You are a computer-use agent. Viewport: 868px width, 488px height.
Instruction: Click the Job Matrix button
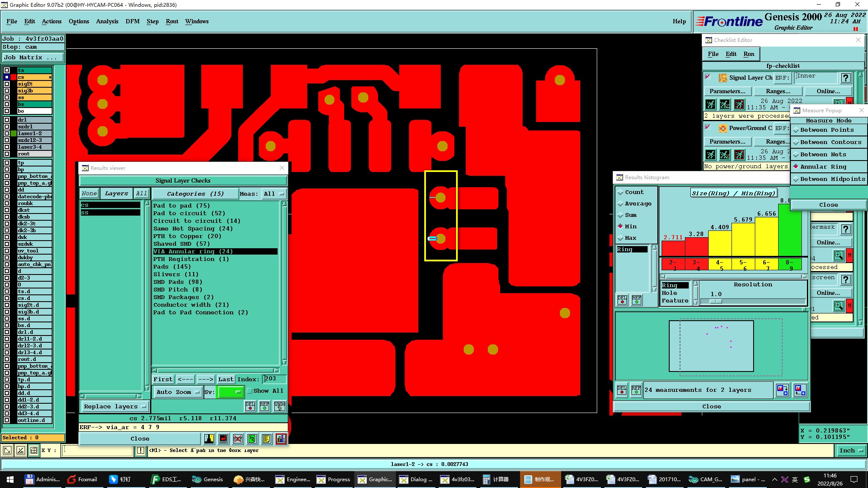point(33,57)
